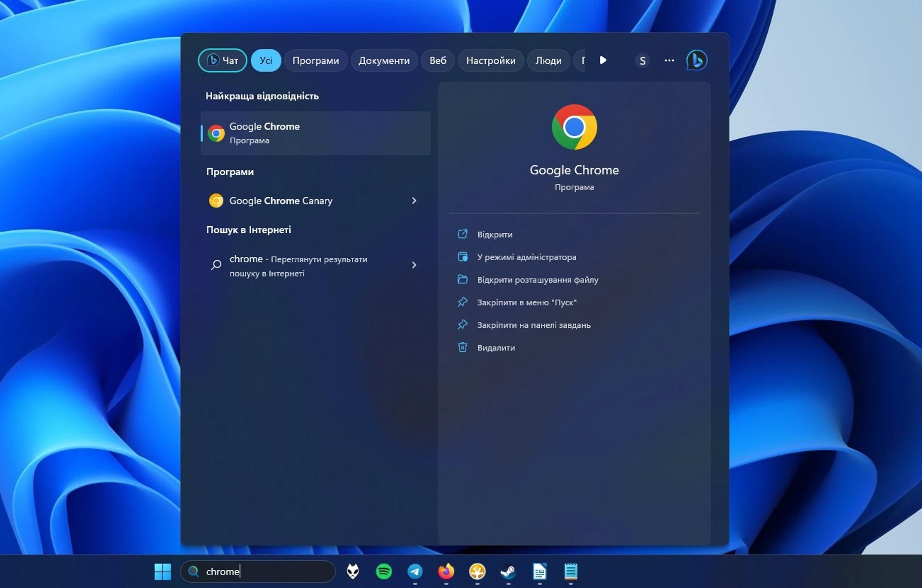Select the Усі filter tab
Image resolution: width=922 pixels, height=588 pixels.
(x=266, y=60)
